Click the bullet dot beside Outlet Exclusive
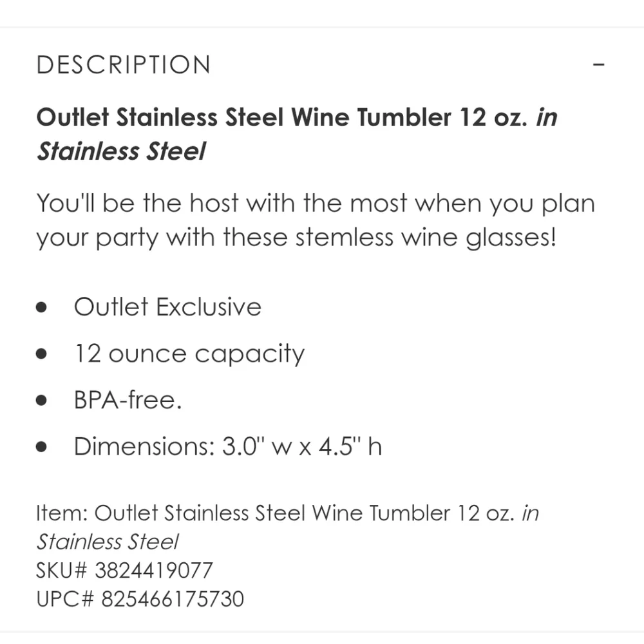 [x=43, y=308]
